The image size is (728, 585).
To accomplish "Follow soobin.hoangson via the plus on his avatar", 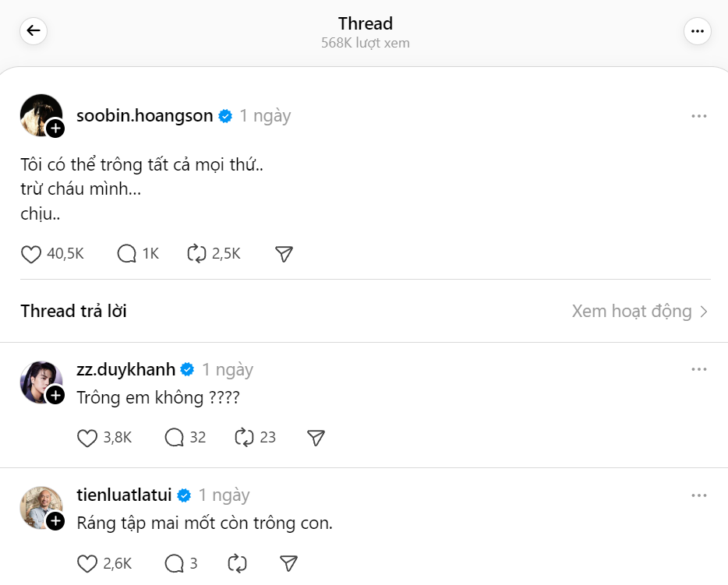I will (54, 128).
